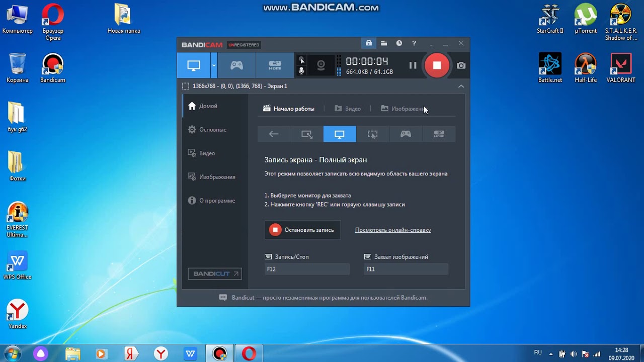Open О программе in sidebar
This screenshot has height=362, width=644.
pos(215,201)
